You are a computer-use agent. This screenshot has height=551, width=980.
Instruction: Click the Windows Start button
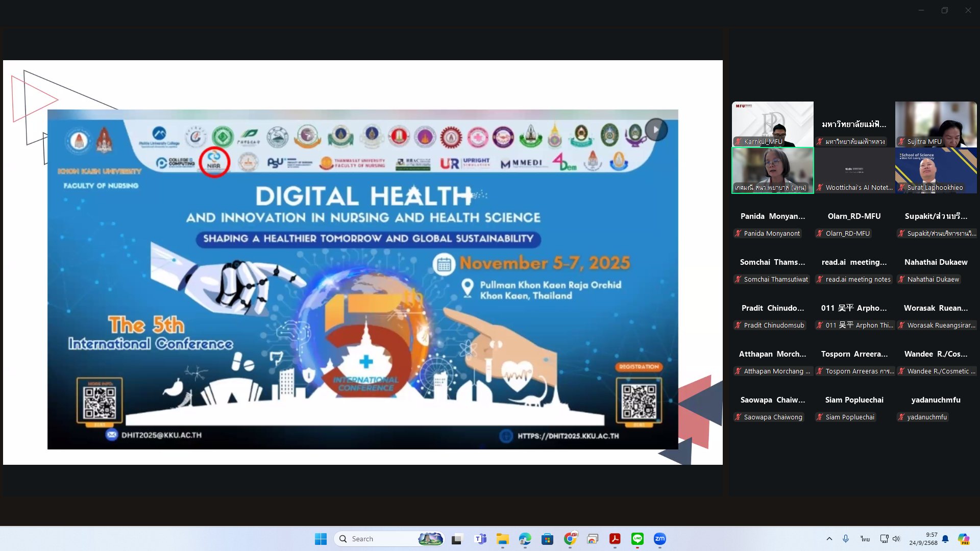[x=321, y=539]
